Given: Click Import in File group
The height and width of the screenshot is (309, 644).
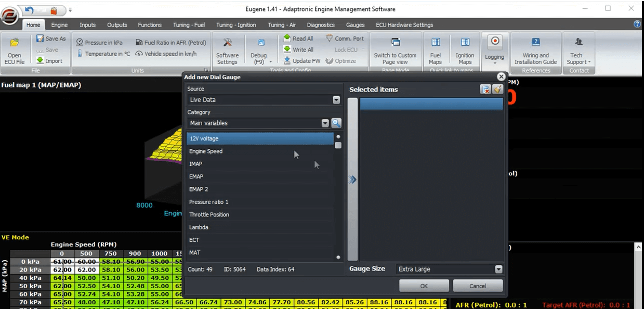Looking at the screenshot, I should pyautogui.click(x=49, y=61).
